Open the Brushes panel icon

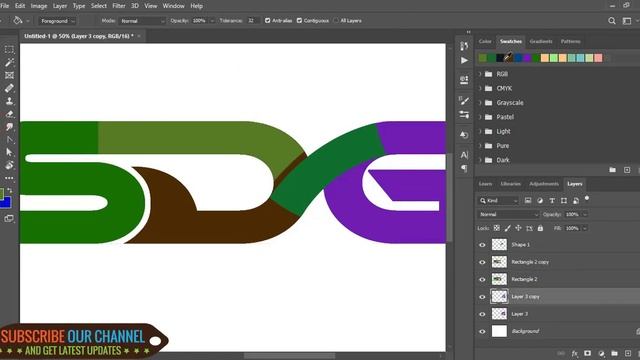[x=464, y=100]
